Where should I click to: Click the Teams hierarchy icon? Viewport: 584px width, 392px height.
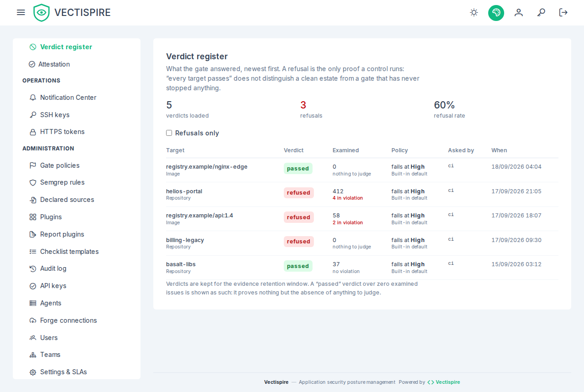pos(33,355)
